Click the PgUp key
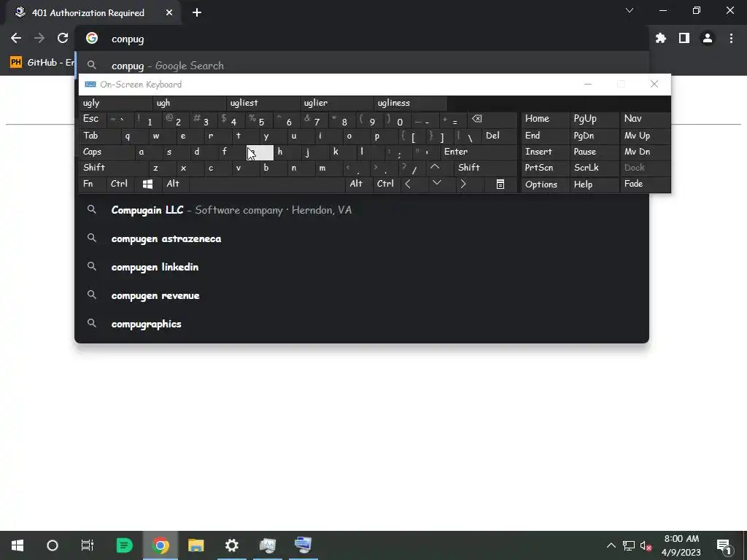 click(x=594, y=119)
